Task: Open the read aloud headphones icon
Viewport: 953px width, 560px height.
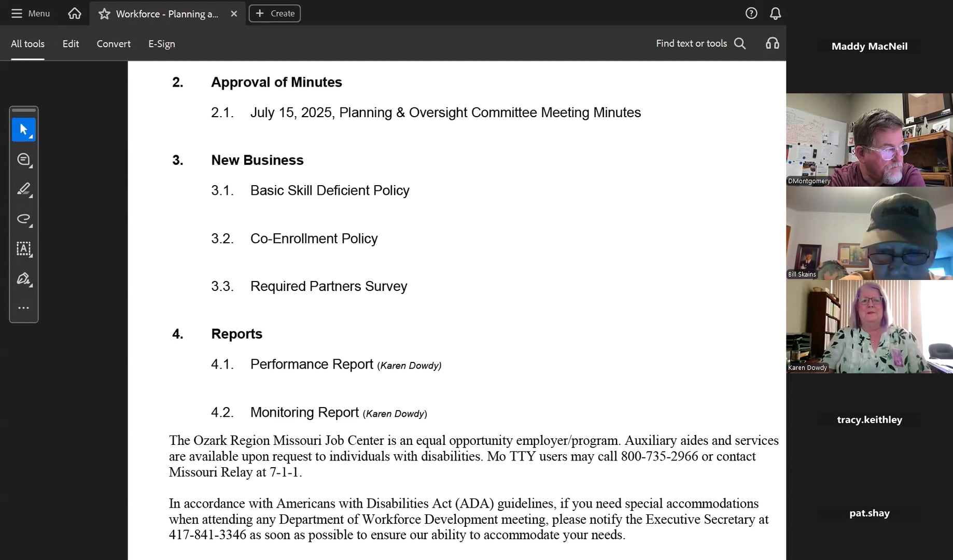Action: pos(772,44)
